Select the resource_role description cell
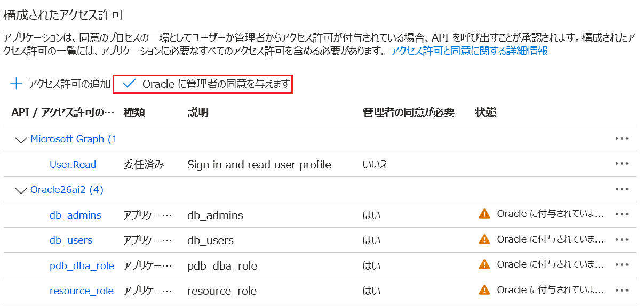Screen dimensions: 644x306 click(x=222, y=291)
